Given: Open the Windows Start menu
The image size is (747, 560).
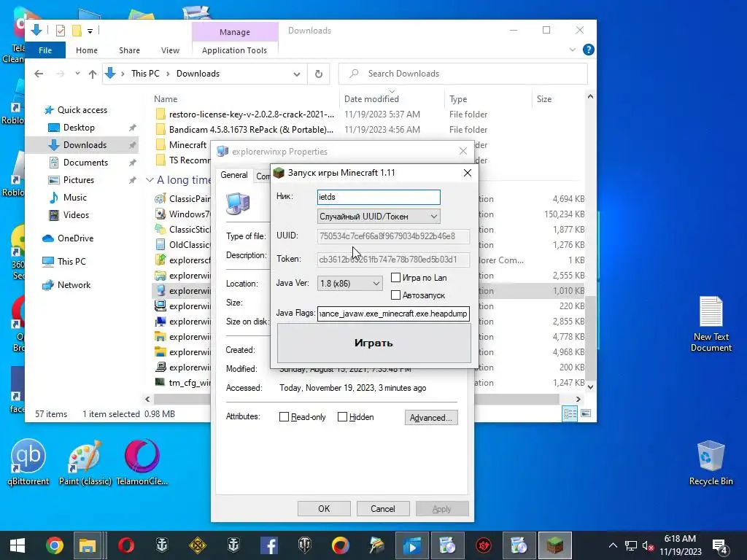Looking at the screenshot, I should pos(18,545).
